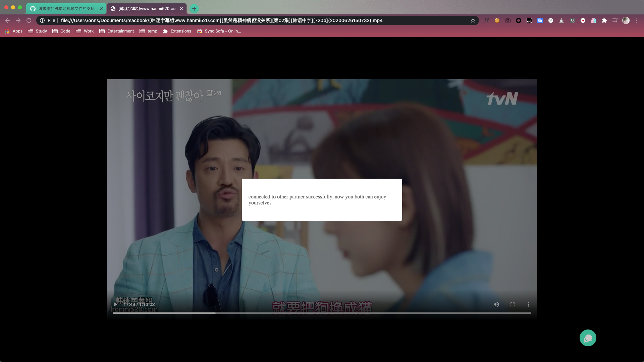Click the 17:48 / 1:13:02 time display
This screenshot has height=362, width=644.
tap(139, 304)
